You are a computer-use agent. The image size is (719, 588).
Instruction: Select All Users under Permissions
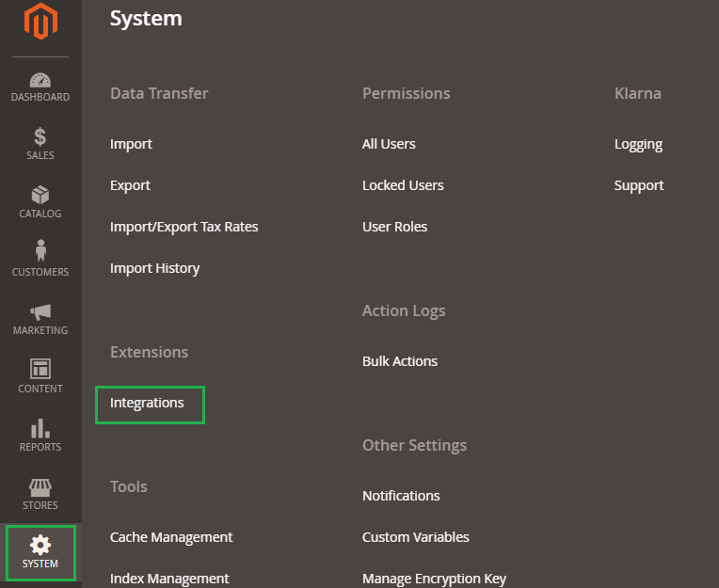coord(389,144)
